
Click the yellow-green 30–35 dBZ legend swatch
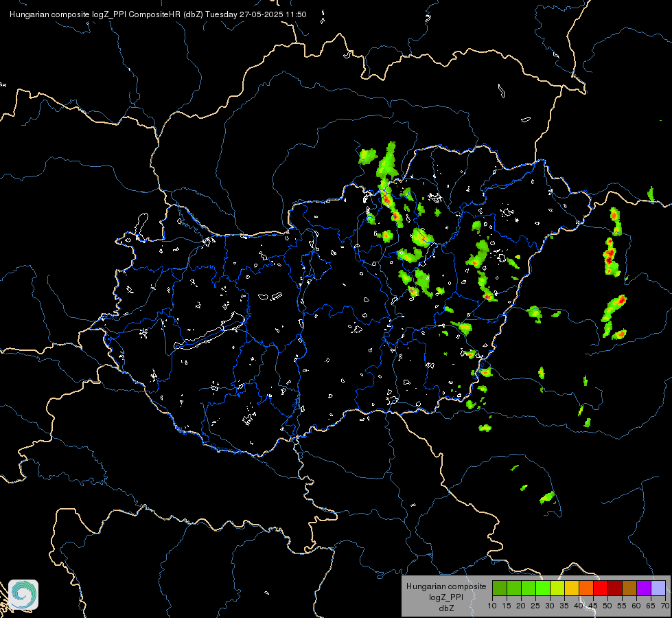click(x=557, y=588)
